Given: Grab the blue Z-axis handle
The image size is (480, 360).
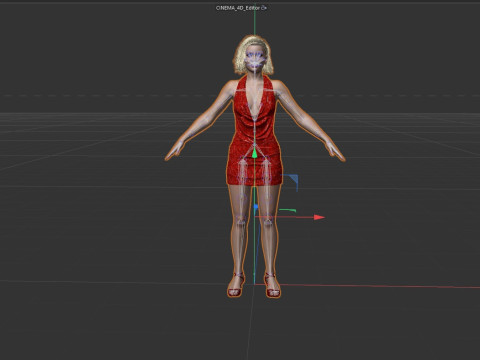Looking at the screenshot, I should [256, 207].
